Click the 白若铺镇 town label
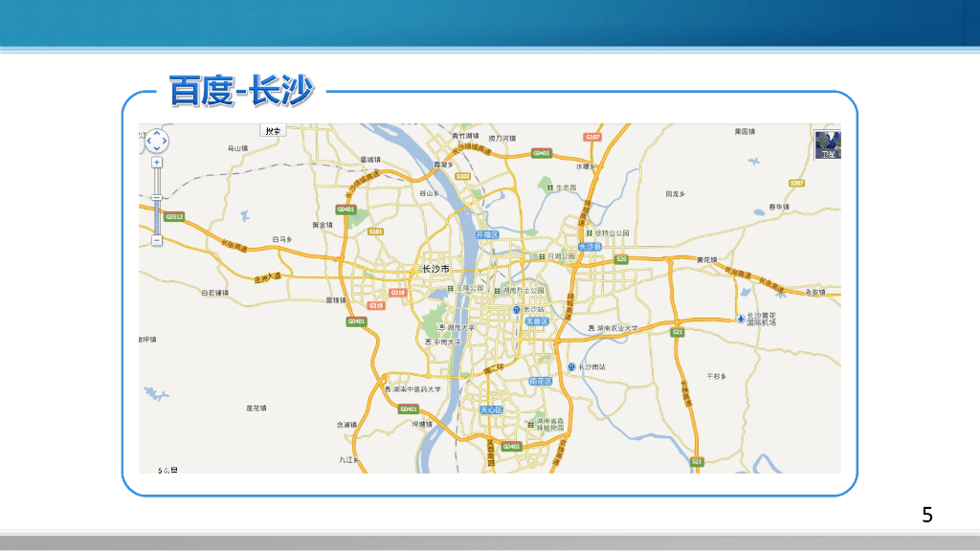980x551 pixels. coord(214,293)
